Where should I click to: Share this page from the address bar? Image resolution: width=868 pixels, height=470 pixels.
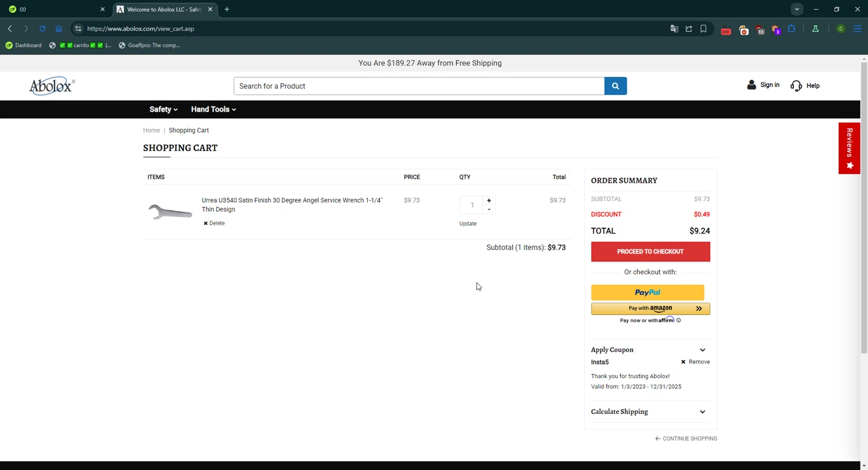(689, 28)
